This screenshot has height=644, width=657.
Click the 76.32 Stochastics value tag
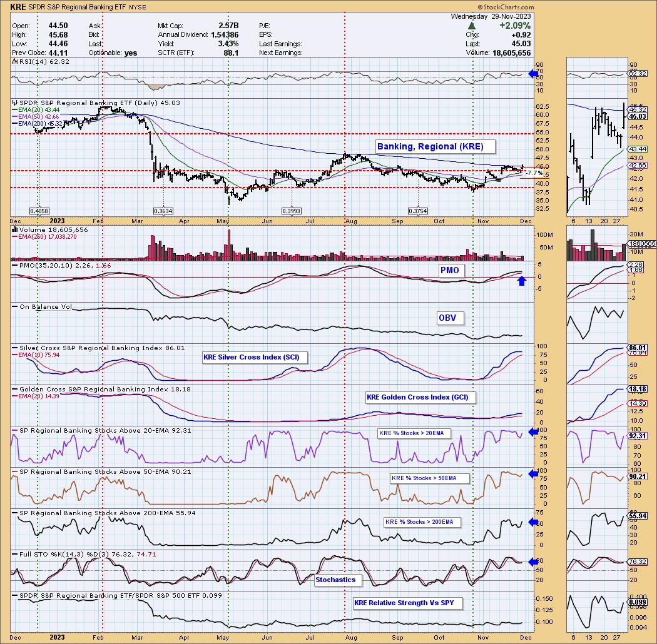[638, 562]
